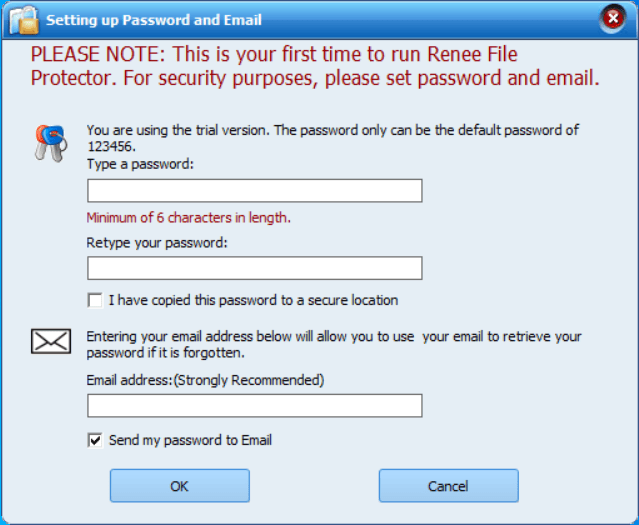
Task: Click the 'Type a password:' label
Action: pyautogui.click(x=140, y=164)
